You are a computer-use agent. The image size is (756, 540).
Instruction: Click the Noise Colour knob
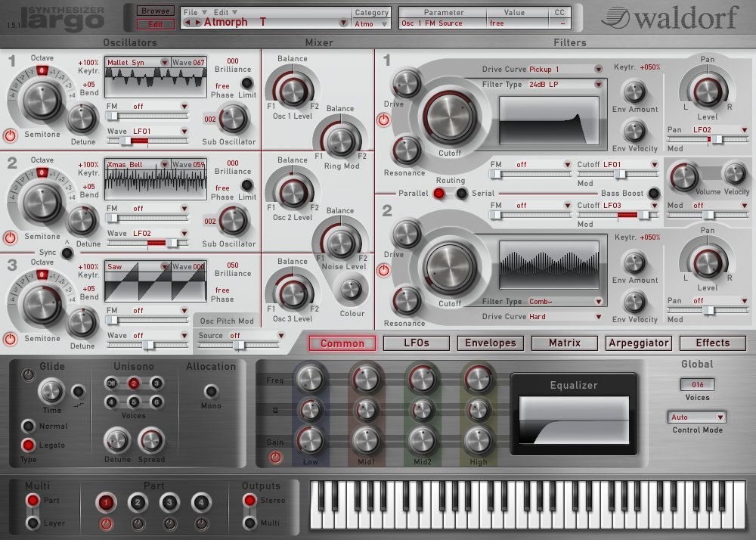pos(352,289)
